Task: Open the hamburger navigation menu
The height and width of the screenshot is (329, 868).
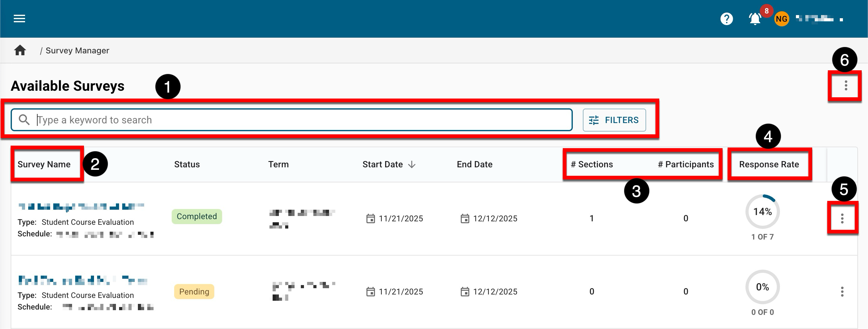Action: [19, 19]
